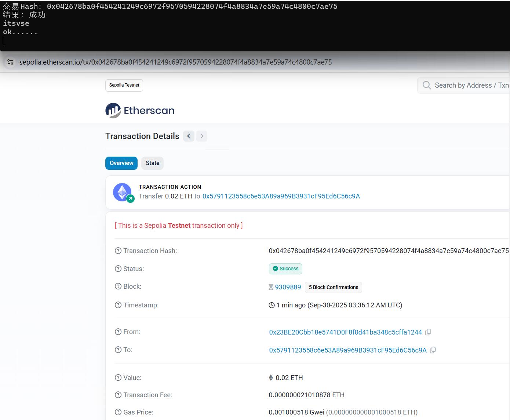Image resolution: width=510 pixels, height=420 pixels.
Task: Click the Sepolia Testnet button
Action: tap(124, 85)
